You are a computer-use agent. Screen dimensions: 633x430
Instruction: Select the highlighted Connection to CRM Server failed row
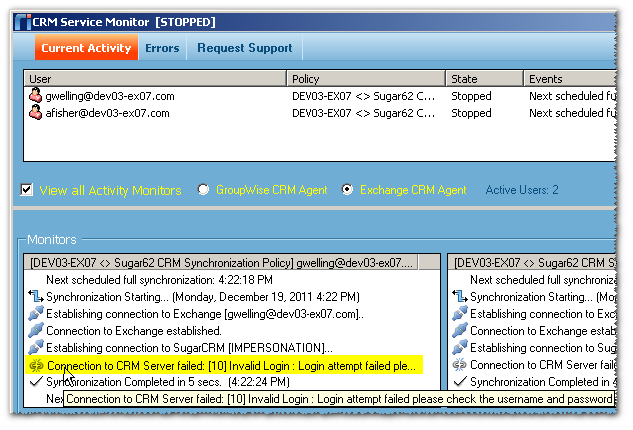click(224, 365)
